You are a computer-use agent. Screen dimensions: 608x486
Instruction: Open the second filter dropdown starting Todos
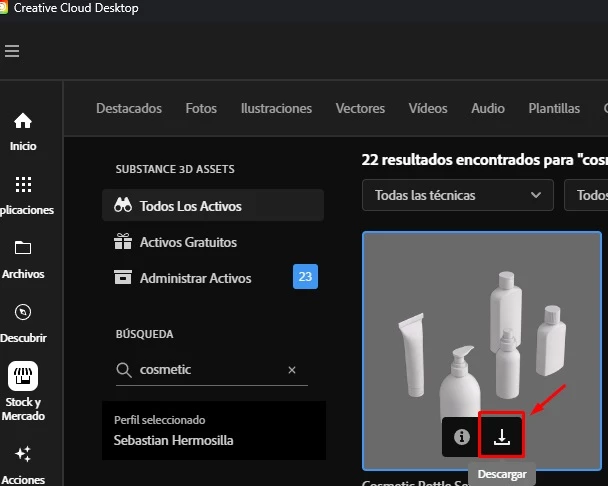[x=586, y=195]
